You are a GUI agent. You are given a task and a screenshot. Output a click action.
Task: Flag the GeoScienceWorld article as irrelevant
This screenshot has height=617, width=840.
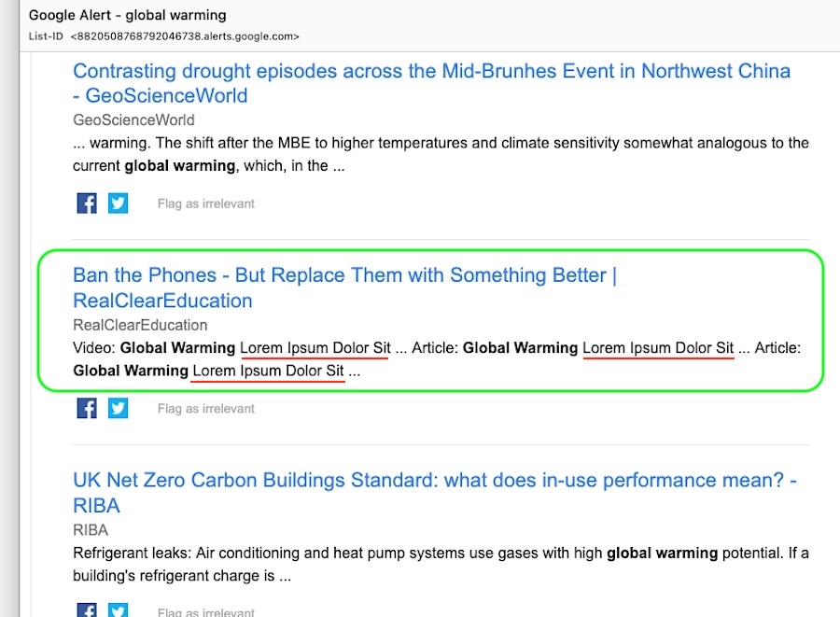click(205, 203)
